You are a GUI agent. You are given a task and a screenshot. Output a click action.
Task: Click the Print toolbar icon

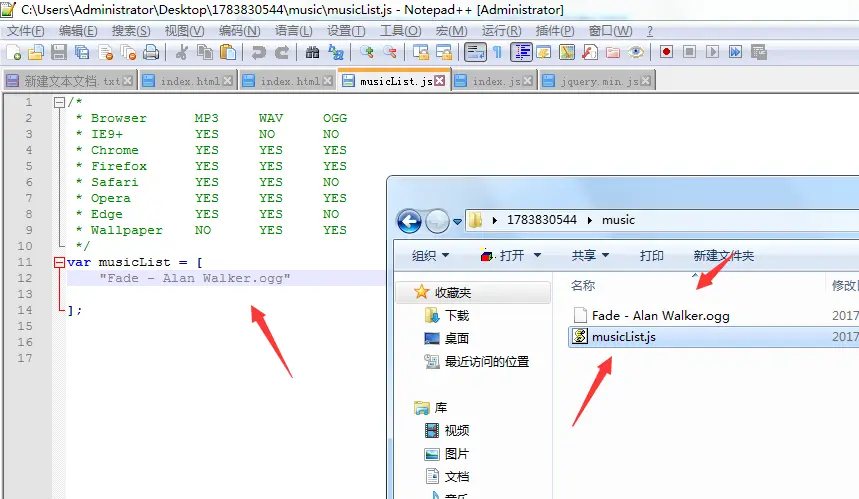[150, 52]
